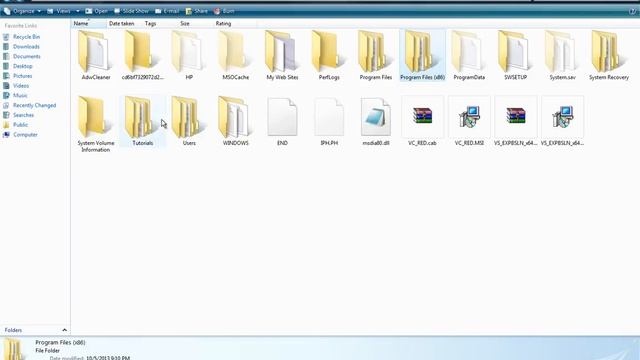
Task: Expand the Folders pane chevron
Action: 64,330
